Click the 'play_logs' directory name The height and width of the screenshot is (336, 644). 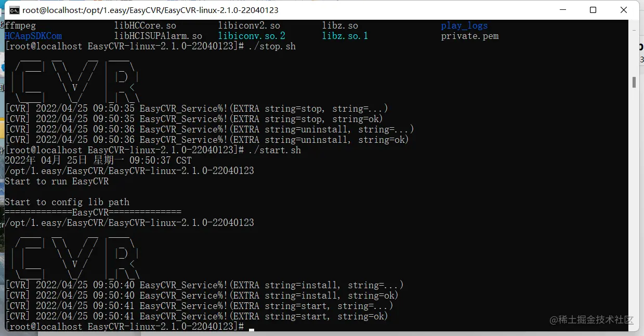pyautogui.click(x=464, y=25)
